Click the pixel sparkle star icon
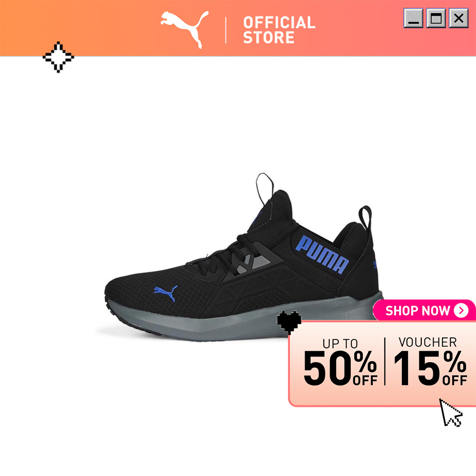The image size is (476, 476). [58, 57]
